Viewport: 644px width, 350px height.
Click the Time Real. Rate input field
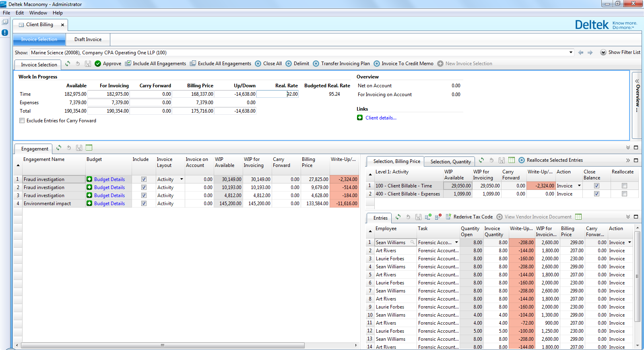[x=278, y=94]
